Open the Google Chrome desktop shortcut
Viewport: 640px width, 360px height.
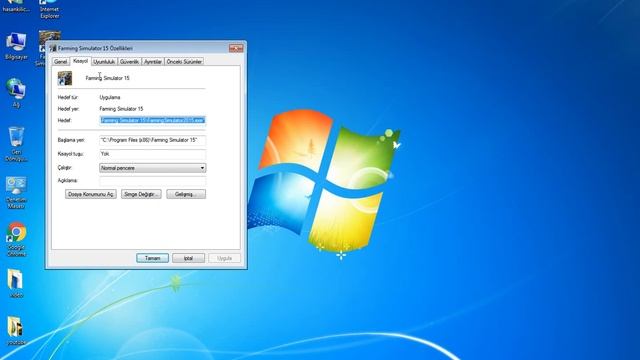pos(16,239)
